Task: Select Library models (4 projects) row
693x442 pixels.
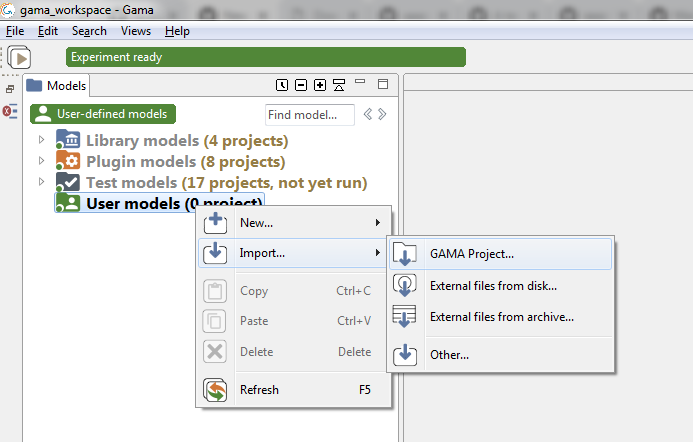Action: click(172, 140)
